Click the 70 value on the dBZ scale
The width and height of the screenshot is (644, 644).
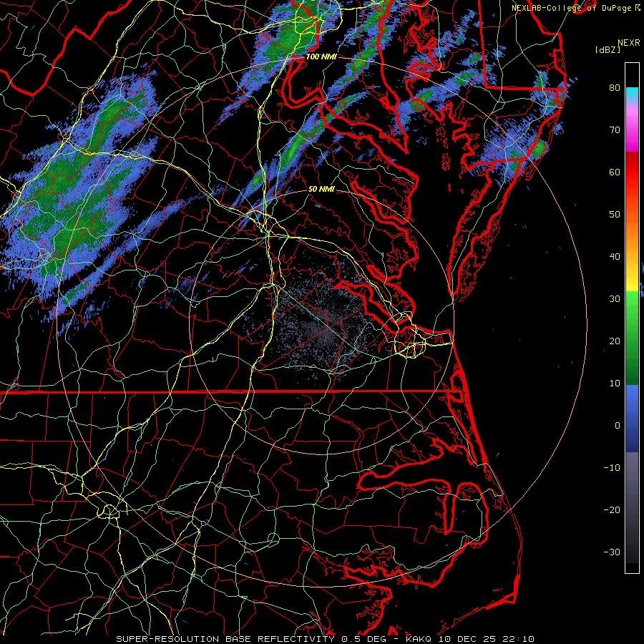[x=615, y=130]
